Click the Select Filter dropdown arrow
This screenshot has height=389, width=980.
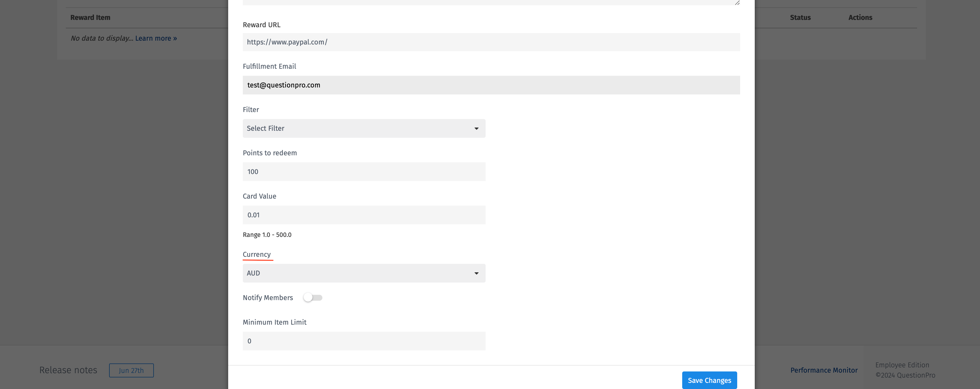476,128
